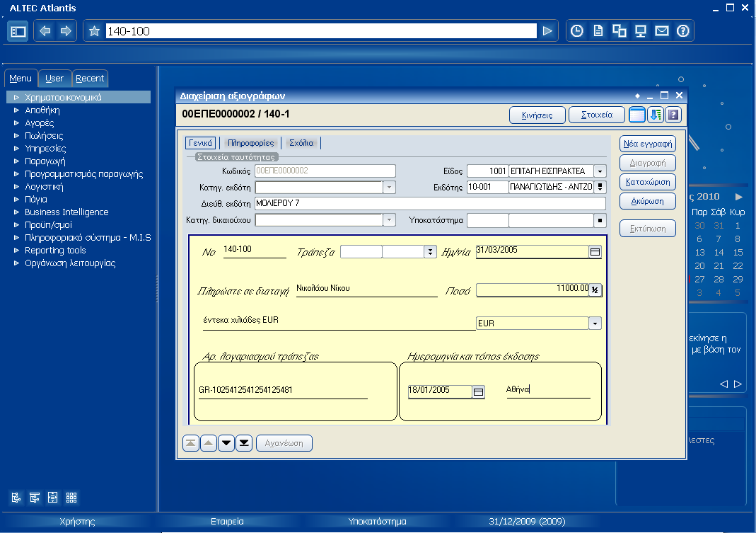Click the top address bar showing 140-100
This screenshot has height=533, width=756.
(x=320, y=31)
